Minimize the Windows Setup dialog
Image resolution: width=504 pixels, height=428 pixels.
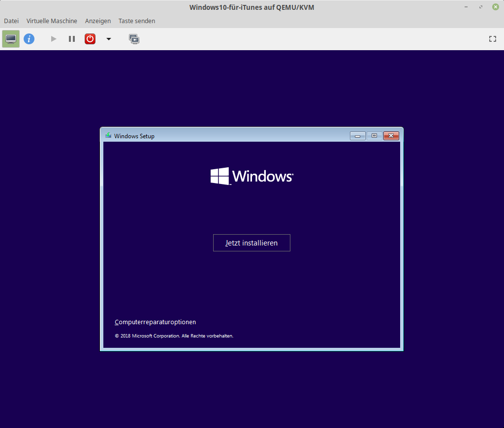tap(357, 136)
